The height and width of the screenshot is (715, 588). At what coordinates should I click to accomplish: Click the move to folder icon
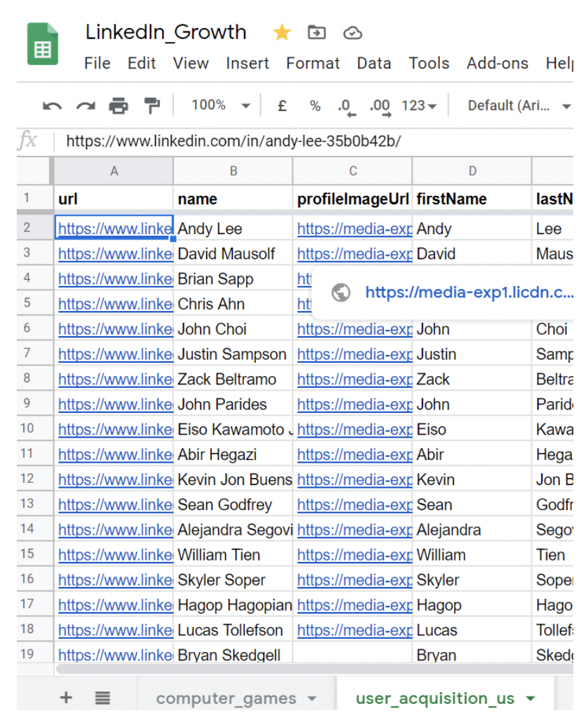click(x=317, y=33)
